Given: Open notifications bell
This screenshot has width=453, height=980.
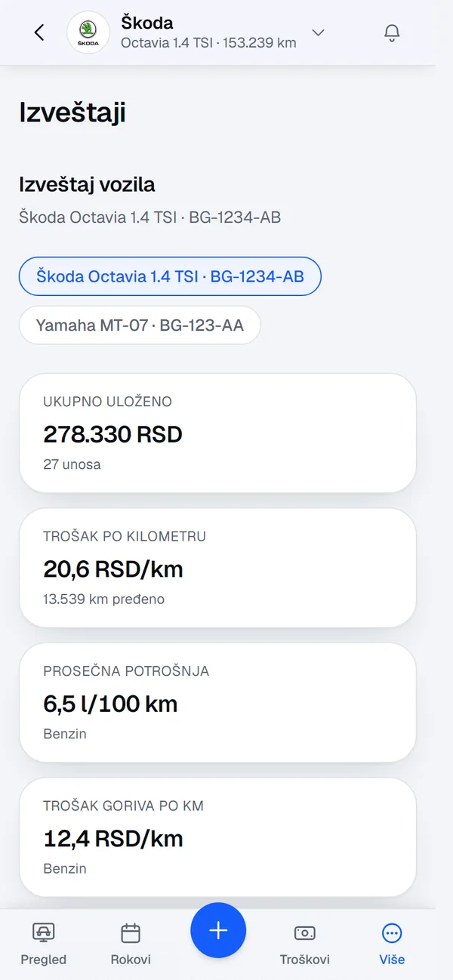Looking at the screenshot, I should click(392, 32).
